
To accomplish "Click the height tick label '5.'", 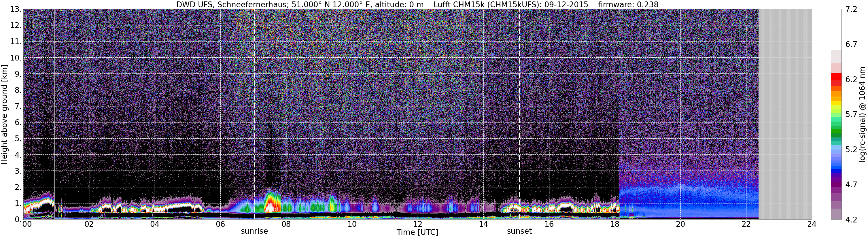I will [x=18, y=139].
